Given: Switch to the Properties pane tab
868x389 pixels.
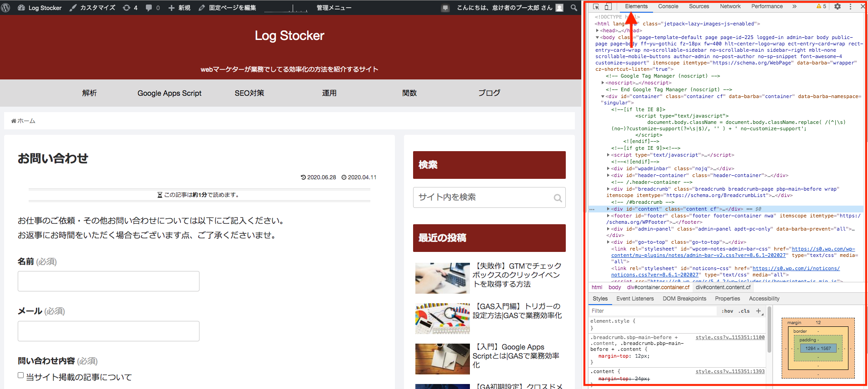Looking at the screenshot, I should 728,299.
